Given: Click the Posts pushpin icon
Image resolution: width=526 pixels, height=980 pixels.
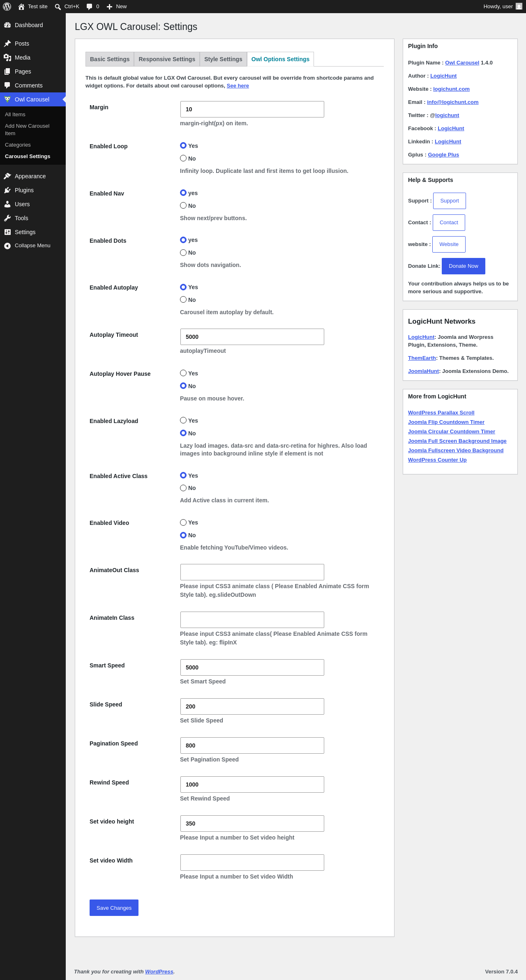Looking at the screenshot, I should tap(7, 44).
